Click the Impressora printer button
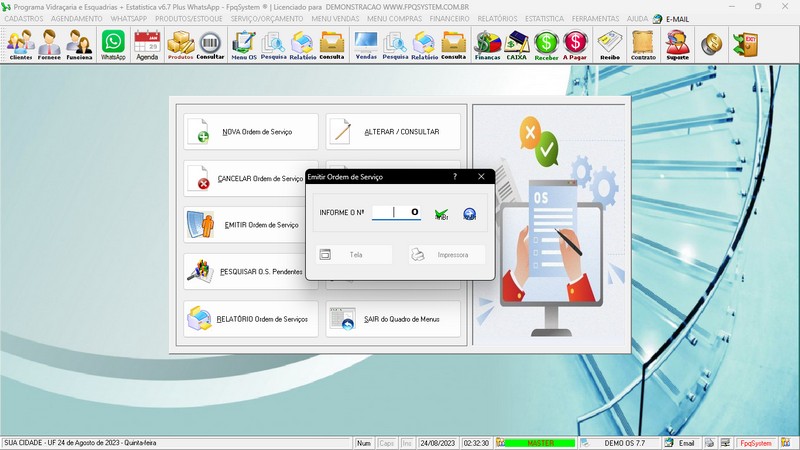 tap(446, 255)
